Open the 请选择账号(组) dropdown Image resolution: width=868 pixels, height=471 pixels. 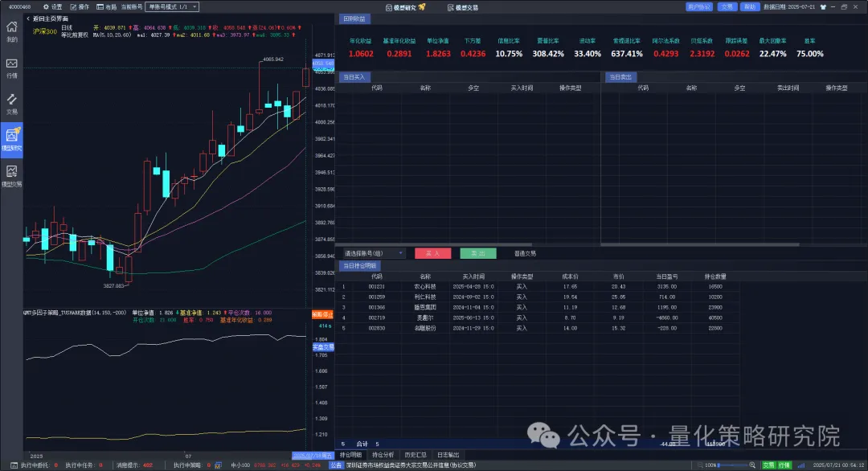(374, 253)
